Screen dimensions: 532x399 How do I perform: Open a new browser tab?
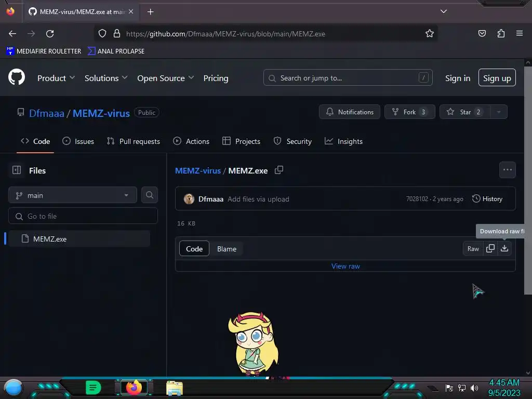click(x=150, y=12)
